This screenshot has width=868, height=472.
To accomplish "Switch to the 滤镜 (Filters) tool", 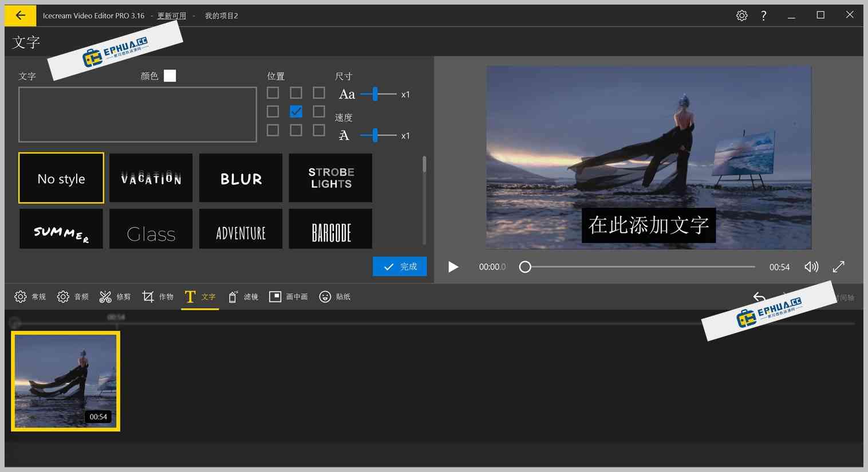I will click(243, 297).
